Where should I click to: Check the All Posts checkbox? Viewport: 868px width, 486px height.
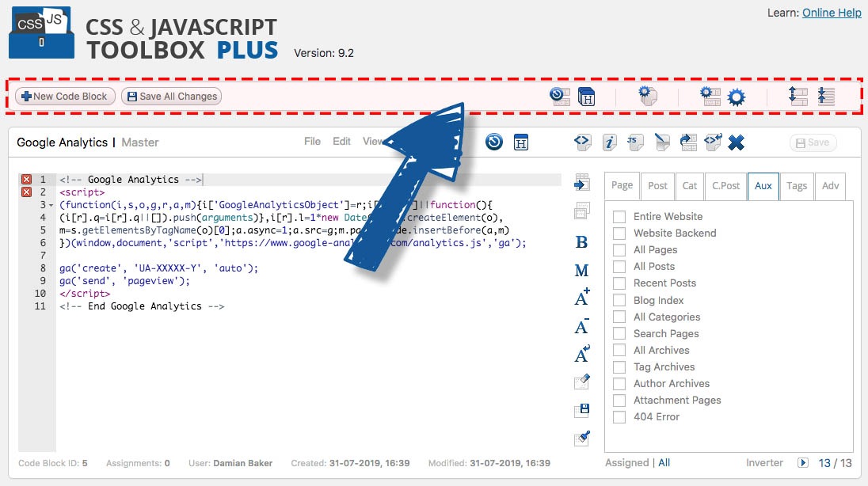coord(619,267)
